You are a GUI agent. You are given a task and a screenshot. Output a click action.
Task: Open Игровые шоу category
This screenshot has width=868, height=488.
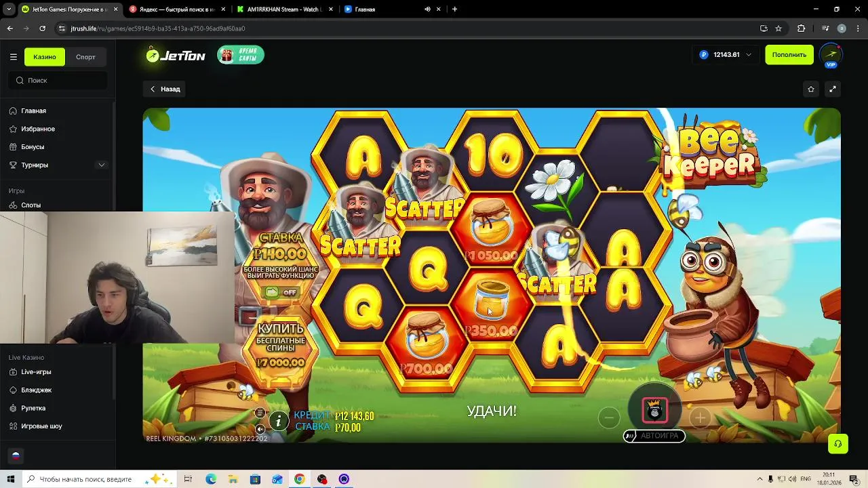[41, 426]
